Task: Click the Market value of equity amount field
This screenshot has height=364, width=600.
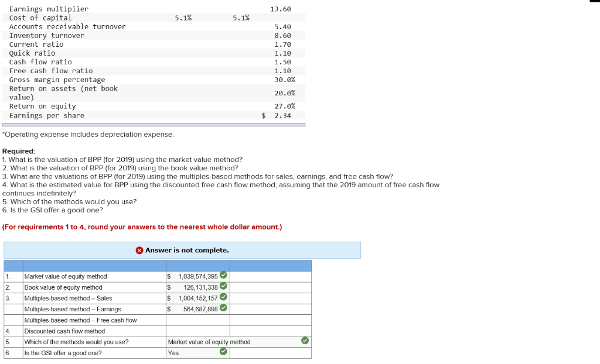Action: 198,276
